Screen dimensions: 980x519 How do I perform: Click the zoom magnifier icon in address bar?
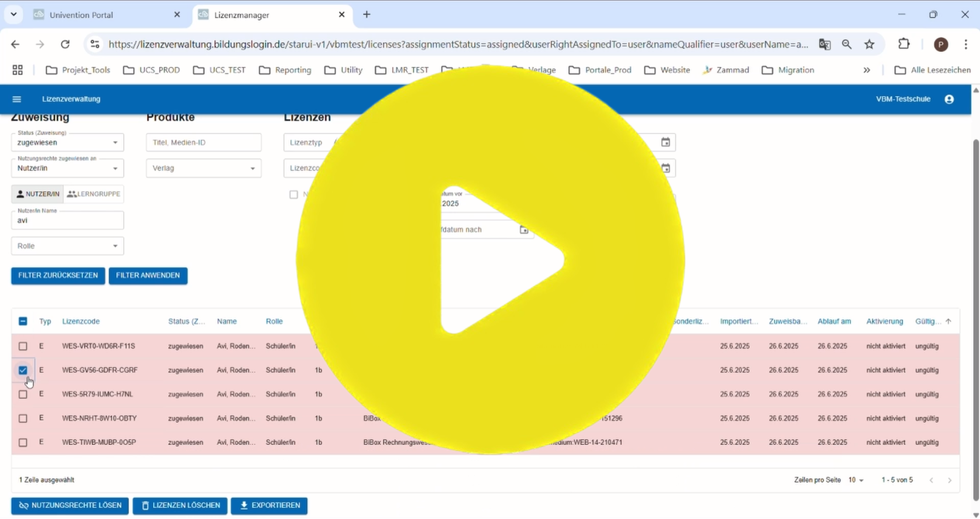(x=847, y=45)
